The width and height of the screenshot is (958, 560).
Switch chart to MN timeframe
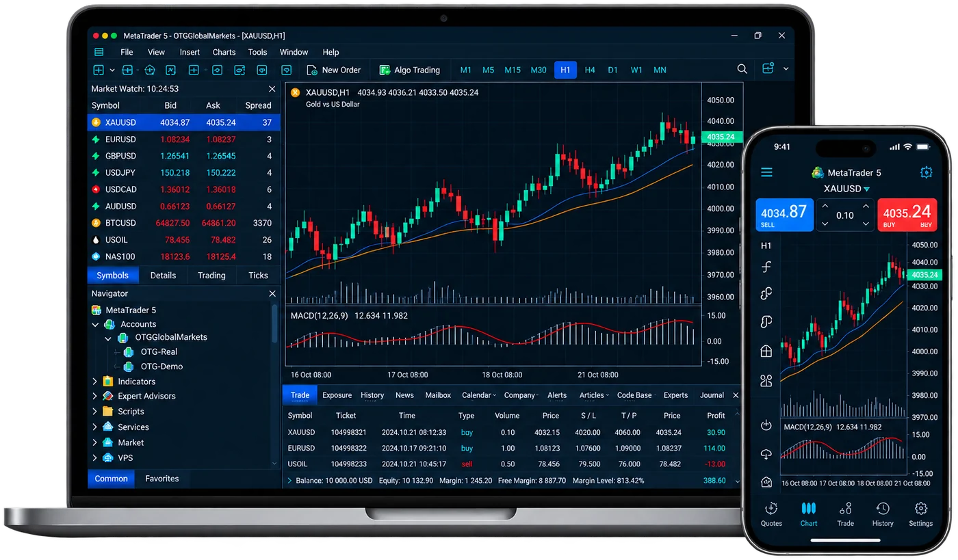pos(660,70)
